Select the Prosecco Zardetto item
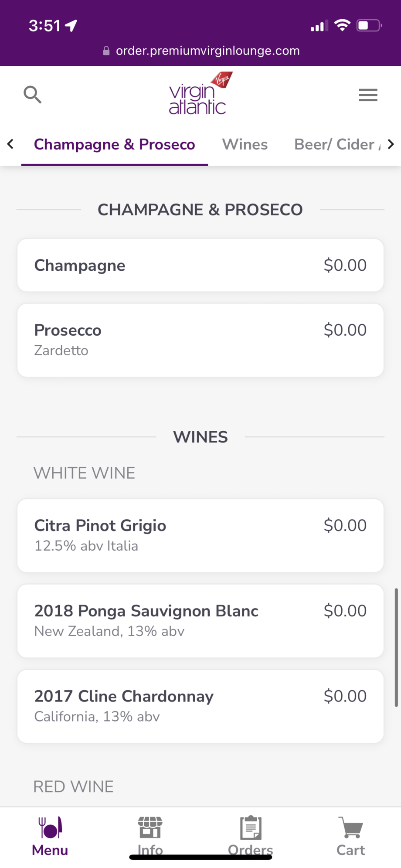The height and width of the screenshot is (868, 401). 200,340
